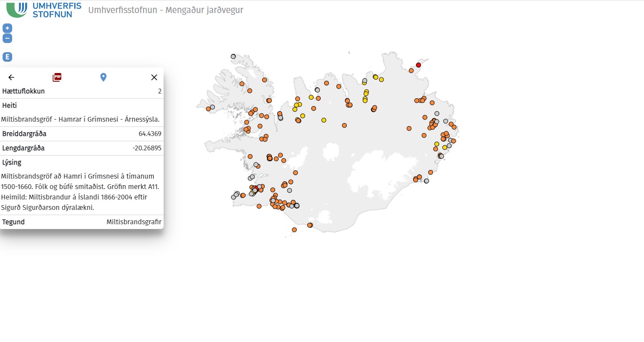Image resolution: width=644 pixels, height=342 pixels.
Task: Open the E language selector button
Action: (x=7, y=56)
